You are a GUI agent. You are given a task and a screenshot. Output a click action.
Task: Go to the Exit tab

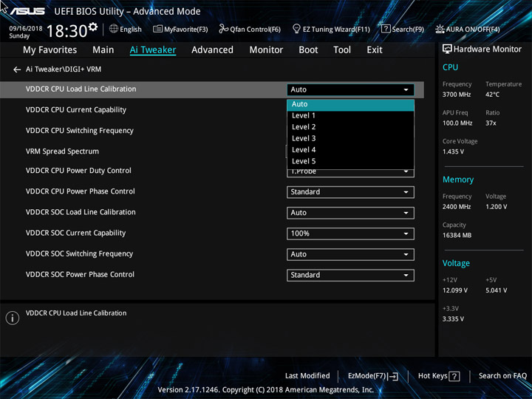375,50
